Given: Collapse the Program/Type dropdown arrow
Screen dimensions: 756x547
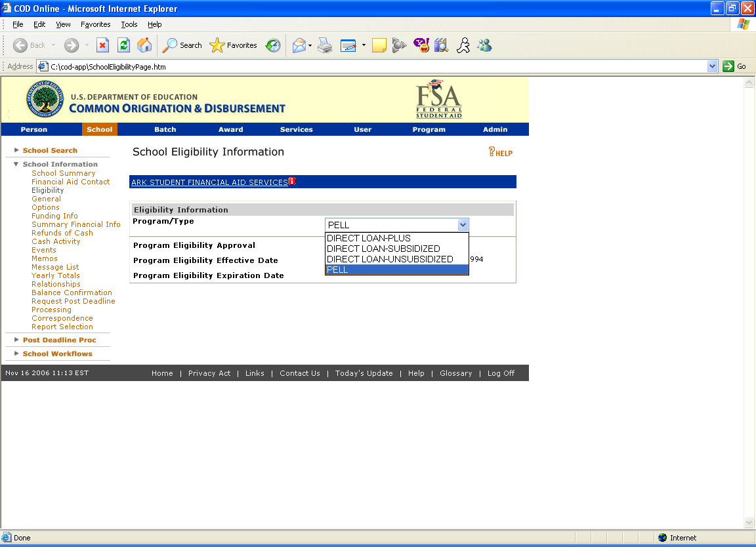Looking at the screenshot, I should [x=463, y=225].
